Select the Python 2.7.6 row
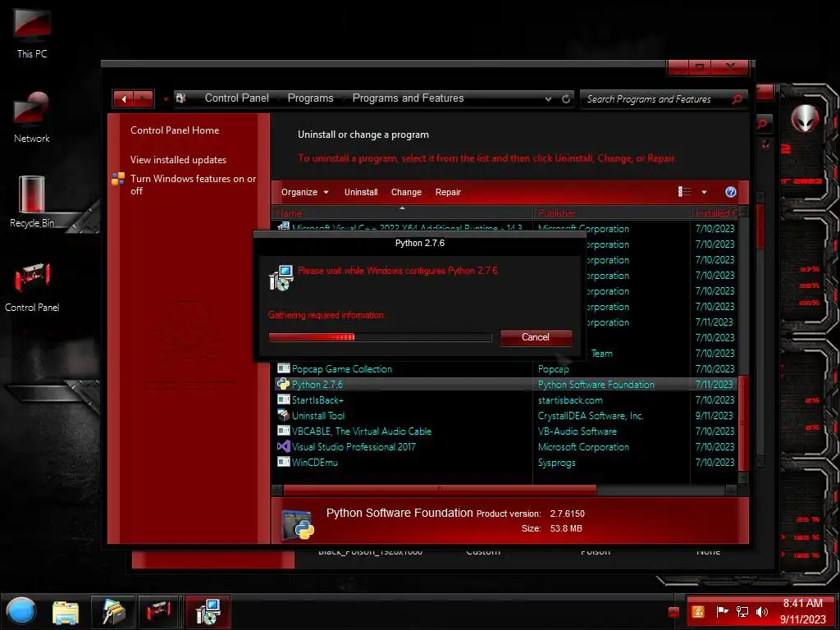The width and height of the screenshot is (840, 630). [x=505, y=385]
